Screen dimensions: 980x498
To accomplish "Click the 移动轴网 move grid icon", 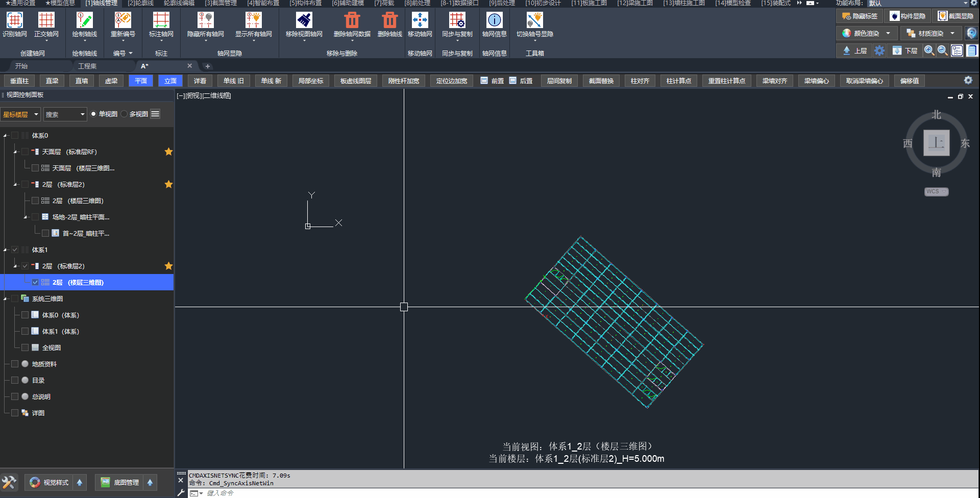I will click(x=420, y=20).
